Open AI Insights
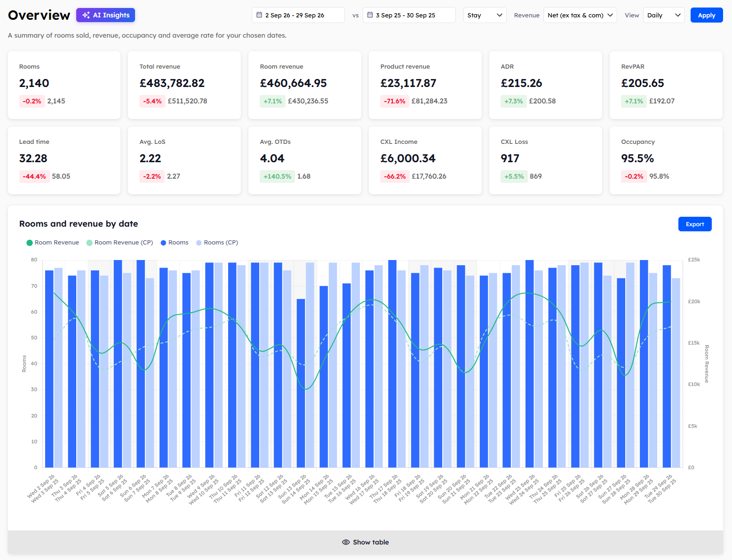This screenshot has width=732, height=560. [105, 15]
